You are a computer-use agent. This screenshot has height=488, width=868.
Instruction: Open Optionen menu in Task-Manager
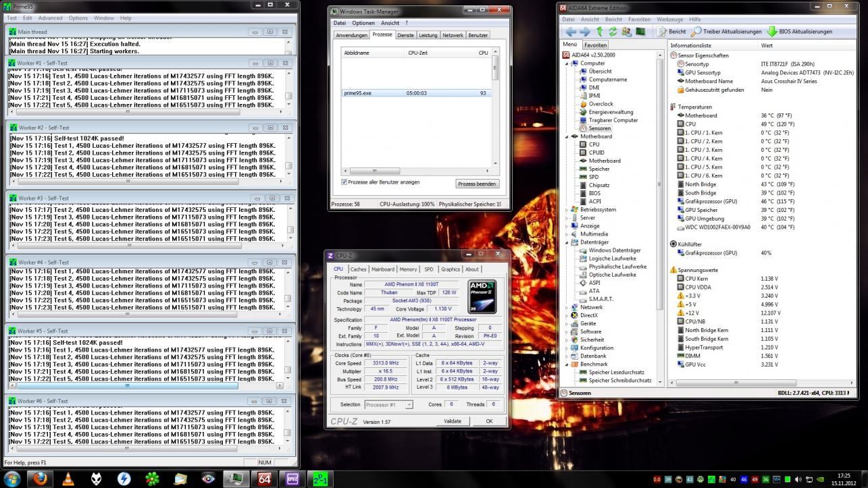pos(363,23)
